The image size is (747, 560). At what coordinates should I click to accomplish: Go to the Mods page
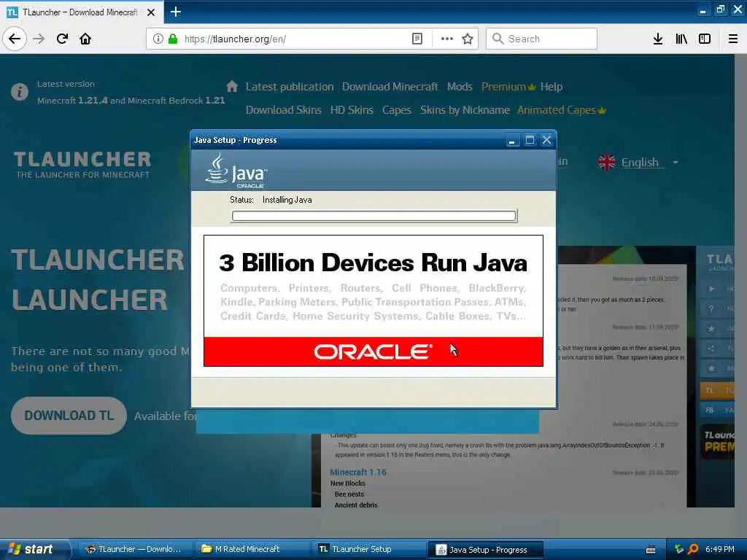point(460,87)
